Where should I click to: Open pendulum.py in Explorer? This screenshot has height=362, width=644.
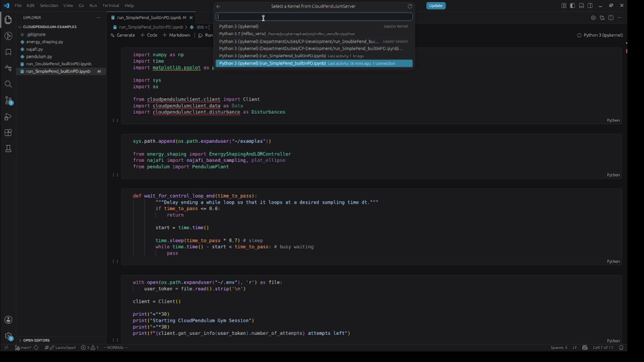coord(39,57)
